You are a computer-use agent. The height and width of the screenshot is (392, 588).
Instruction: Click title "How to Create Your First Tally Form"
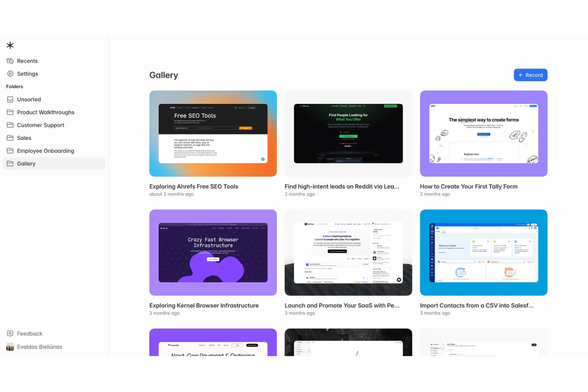pos(468,186)
